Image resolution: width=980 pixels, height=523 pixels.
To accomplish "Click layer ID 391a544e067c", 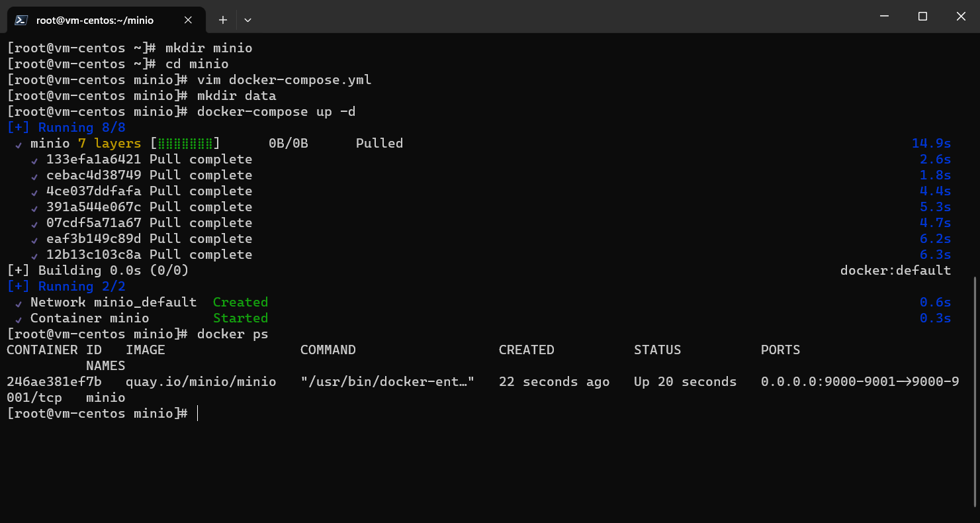I will tap(94, 207).
